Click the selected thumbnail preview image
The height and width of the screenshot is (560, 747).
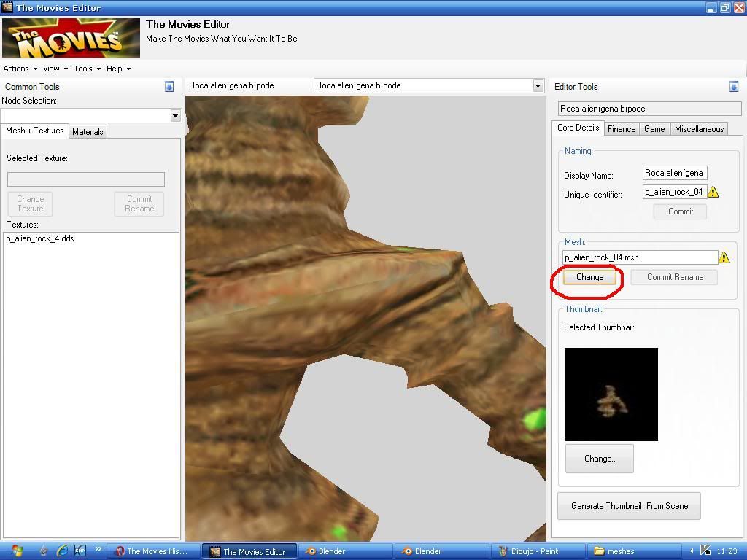click(611, 394)
